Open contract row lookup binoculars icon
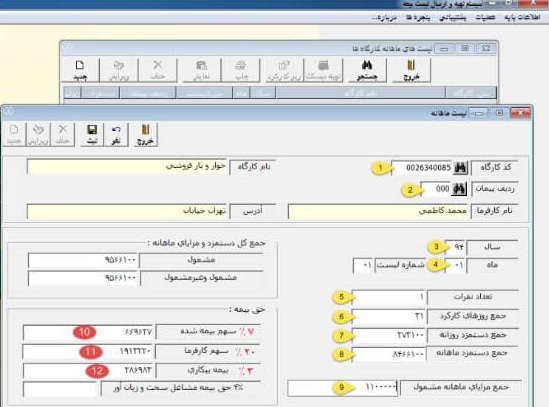Image resolution: width=549 pixels, height=407 pixels. [x=459, y=189]
